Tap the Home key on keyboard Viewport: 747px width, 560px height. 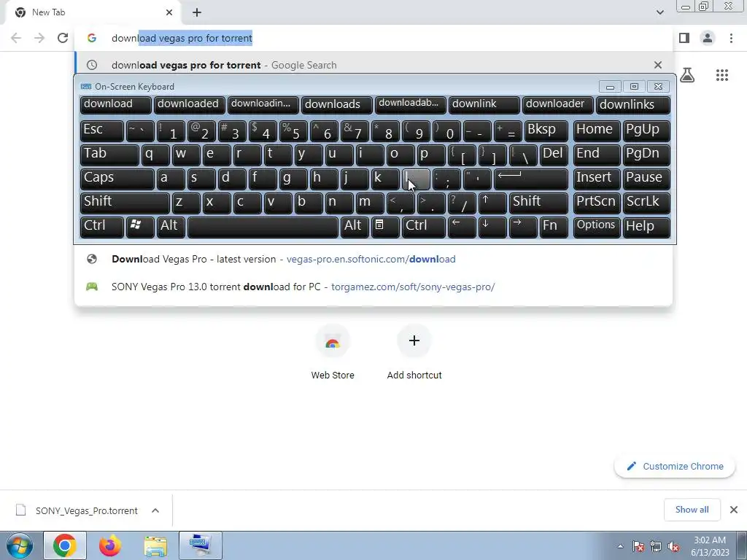click(x=597, y=131)
